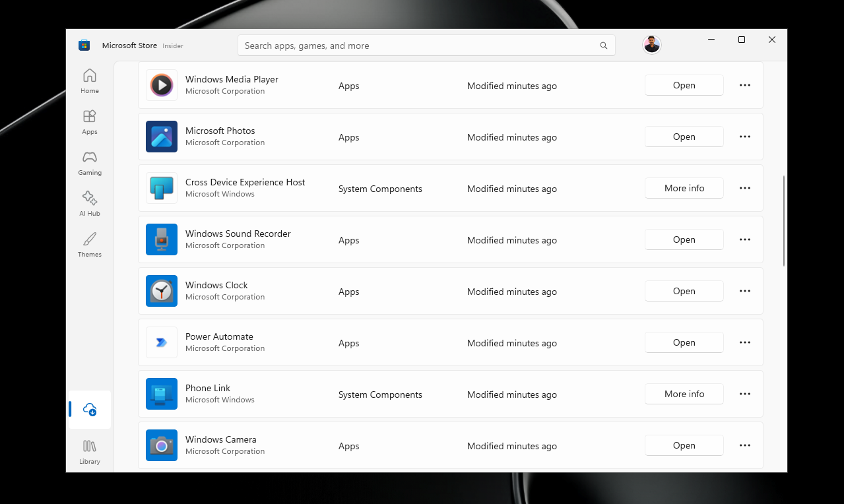
Task: Click the search magnifier icon
Action: (603, 46)
